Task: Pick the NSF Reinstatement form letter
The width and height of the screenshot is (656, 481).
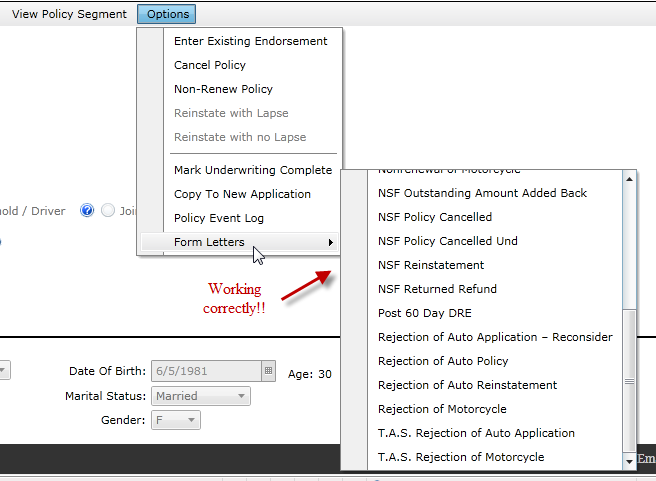Action: tap(431, 265)
